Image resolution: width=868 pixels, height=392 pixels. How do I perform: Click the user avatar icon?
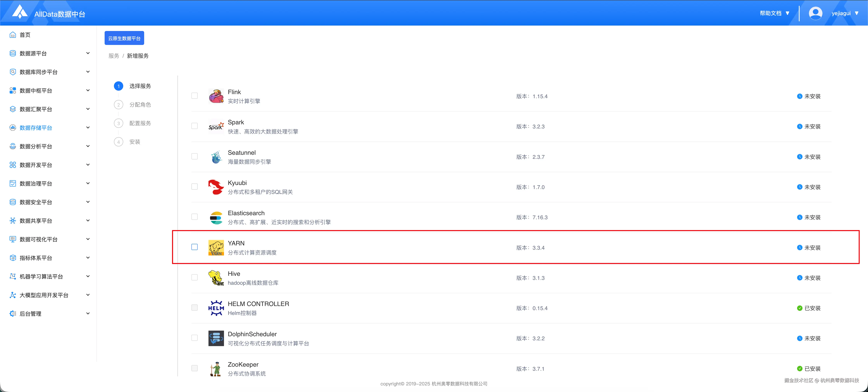(x=815, y=13)
